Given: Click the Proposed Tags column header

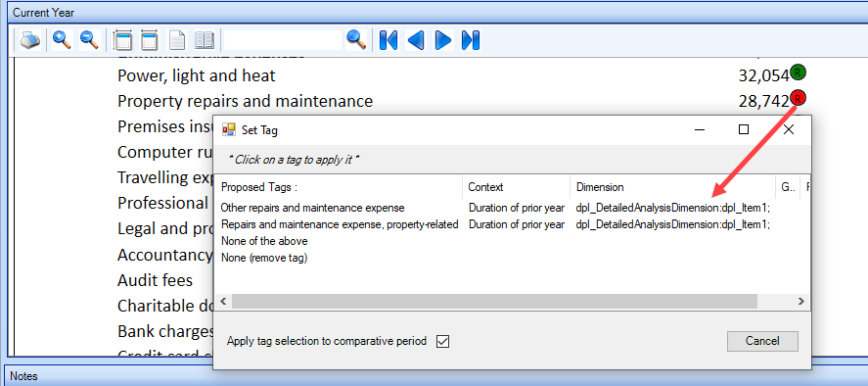Looking at the screenshot, I should pyautogui.click(x=339, y=187).
